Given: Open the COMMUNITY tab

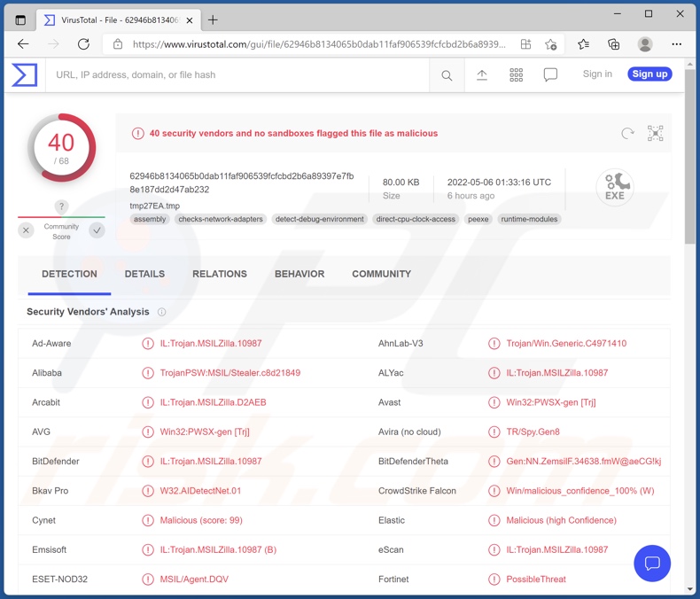Looking at the screenshot, I should tap(381, 274).
